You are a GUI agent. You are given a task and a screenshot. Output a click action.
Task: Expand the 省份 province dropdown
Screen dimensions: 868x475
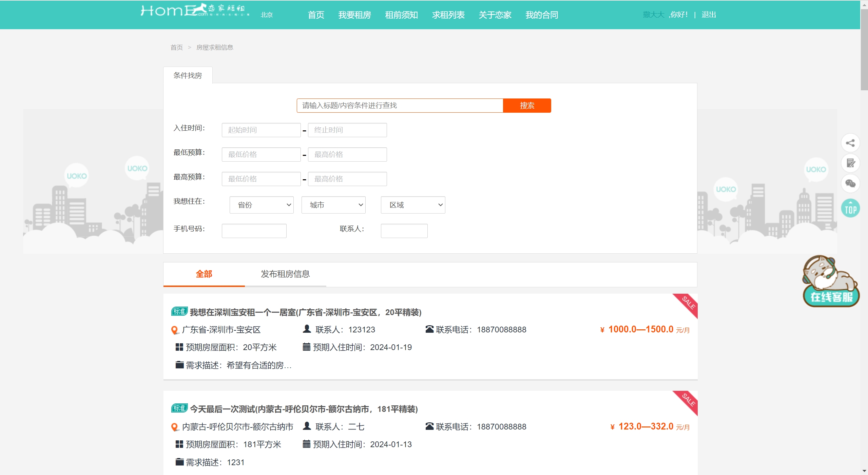click(261, 205)
